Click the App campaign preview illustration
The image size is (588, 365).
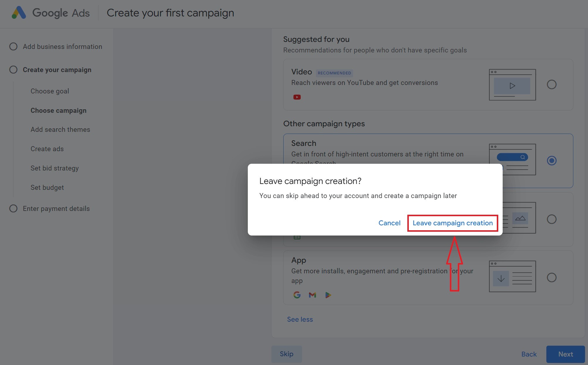point(512,276)
